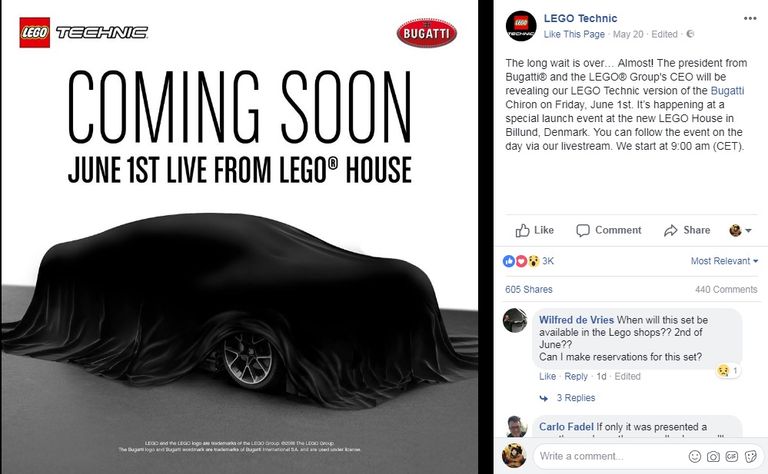The image size is (768, 474).
Task: Reply to Wilfred de Vries's comment
Action: (576, 376)
